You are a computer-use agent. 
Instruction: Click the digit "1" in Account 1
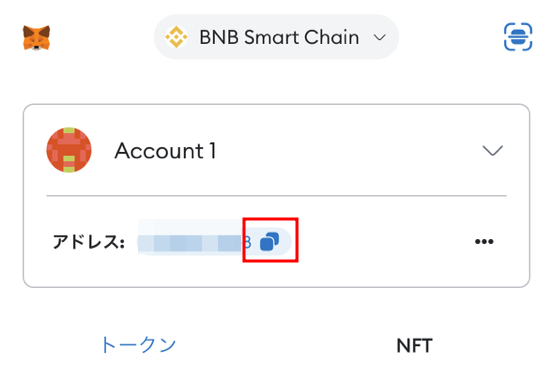coord(213,151)
